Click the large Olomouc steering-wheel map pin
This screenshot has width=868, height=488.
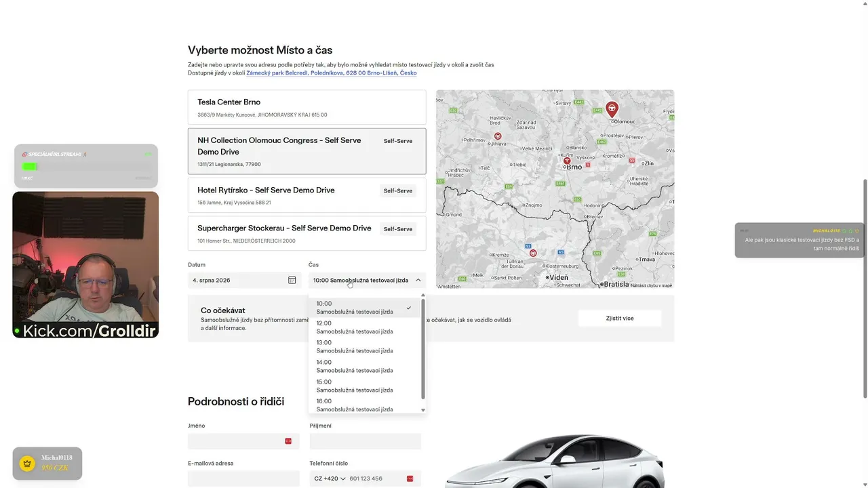click(612, 108)
